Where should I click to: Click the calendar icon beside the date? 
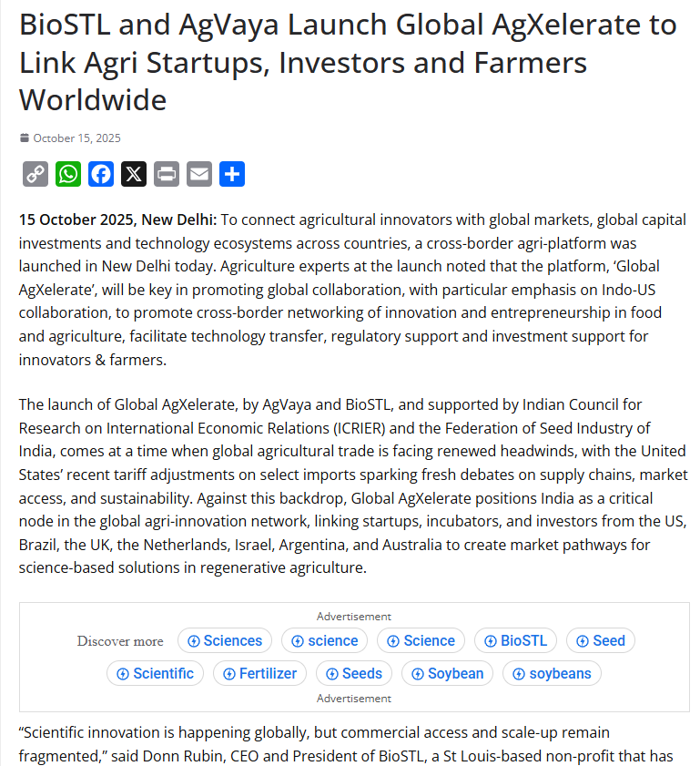click(x=25, y=138)
